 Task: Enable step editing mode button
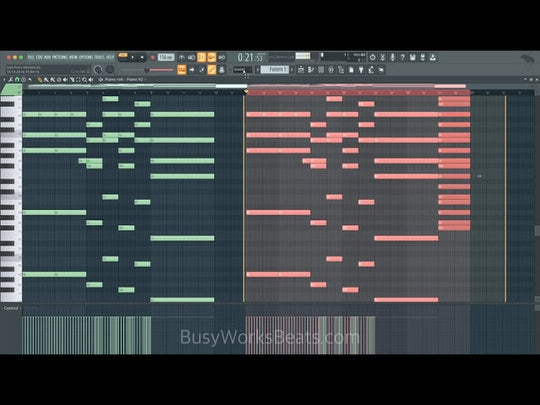tap(202, 70)
